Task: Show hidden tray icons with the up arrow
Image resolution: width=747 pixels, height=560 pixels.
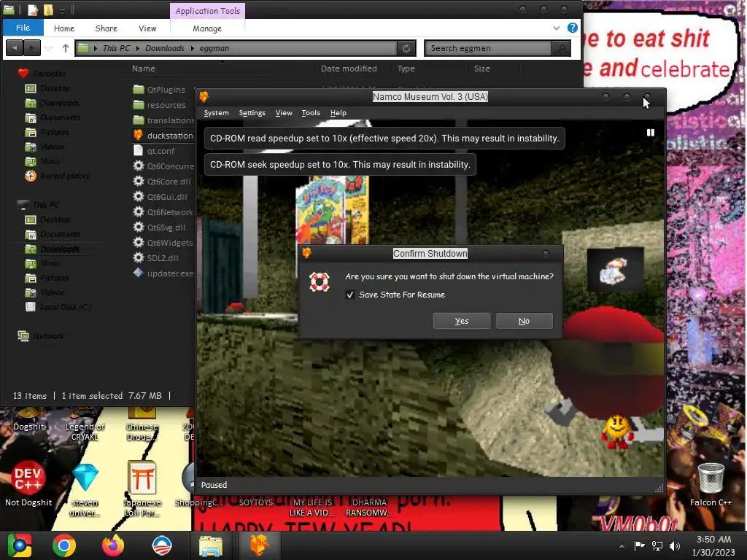Action: pos(622,545)
